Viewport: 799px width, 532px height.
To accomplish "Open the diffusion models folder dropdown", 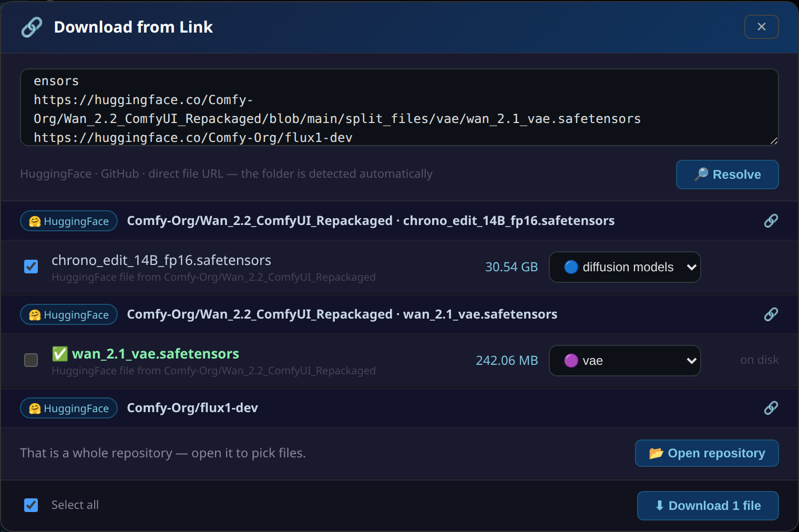I will click(624, 267).
